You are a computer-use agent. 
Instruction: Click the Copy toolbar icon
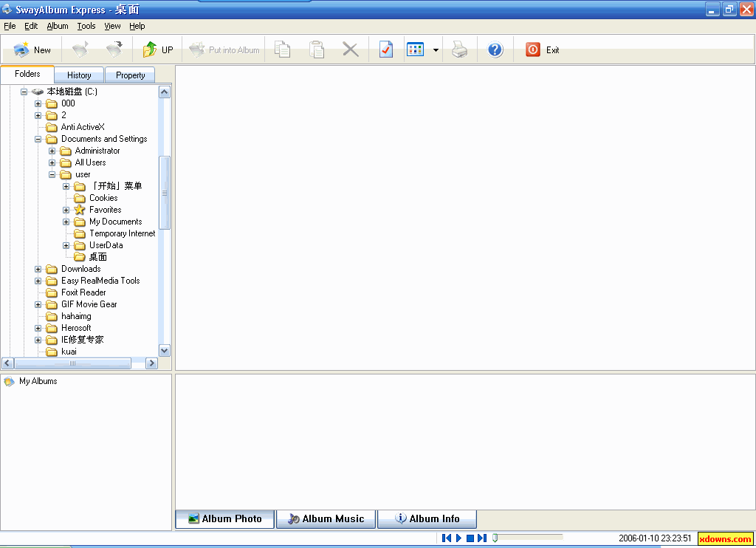tap(283, 49)
